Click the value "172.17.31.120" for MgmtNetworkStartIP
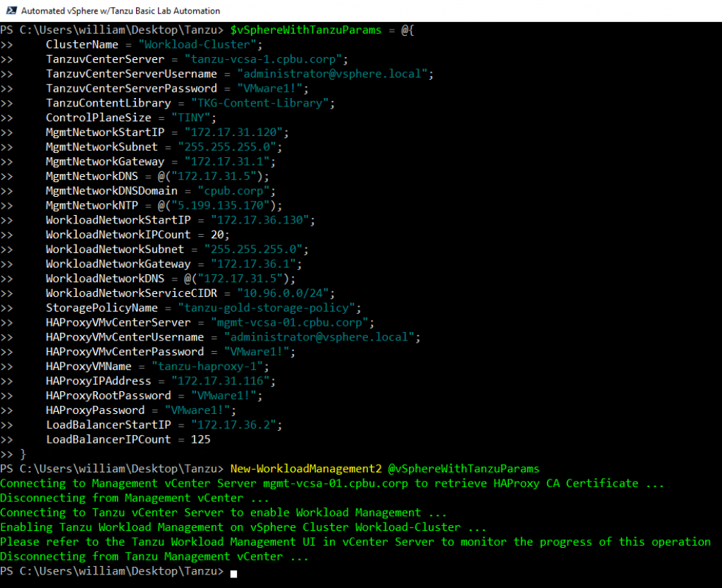722x588 pixels. point(233,133)
